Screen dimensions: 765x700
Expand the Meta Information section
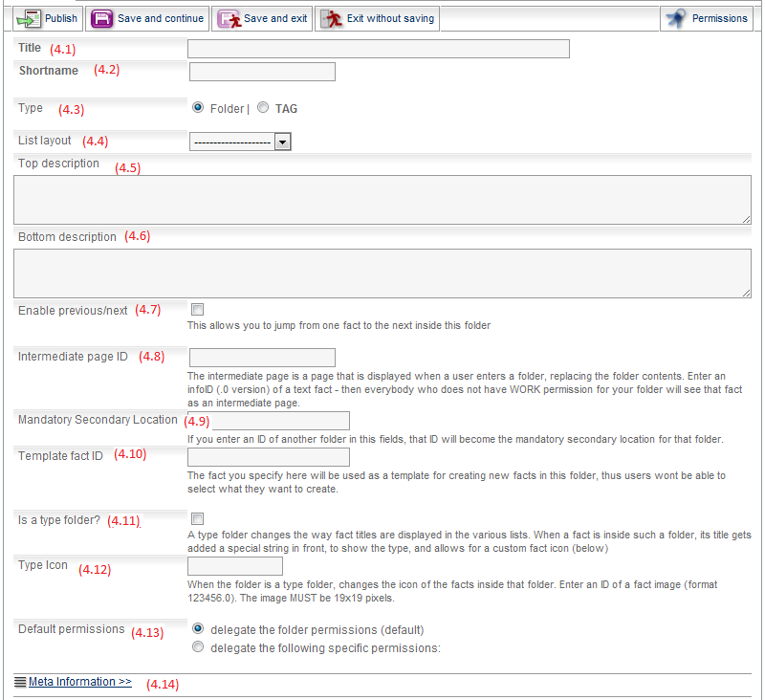click(x=79, y=682)
